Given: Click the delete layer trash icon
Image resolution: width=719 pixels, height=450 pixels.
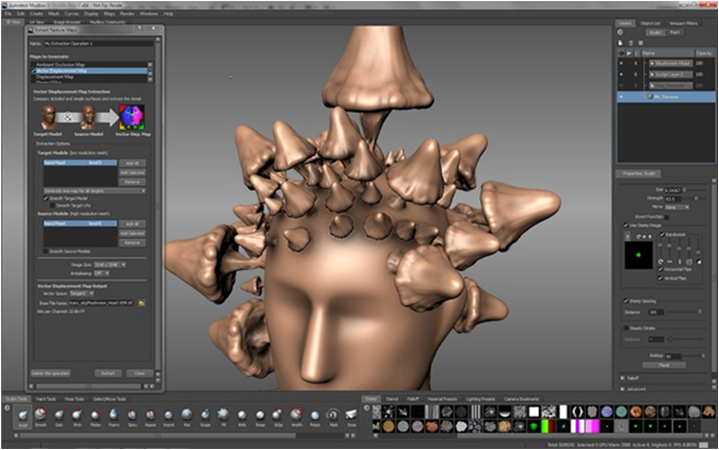Looking at the screenshot, I should click(x=631, y=43).
